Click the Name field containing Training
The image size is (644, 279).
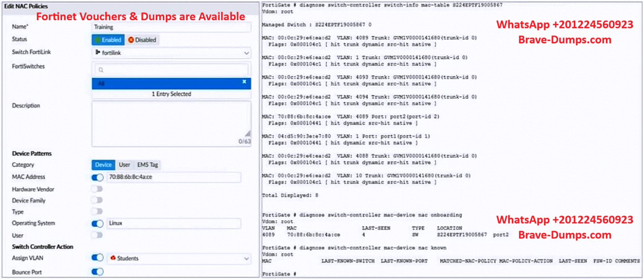click(171, 27)
